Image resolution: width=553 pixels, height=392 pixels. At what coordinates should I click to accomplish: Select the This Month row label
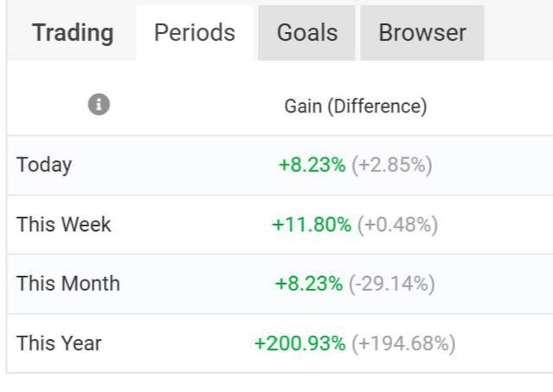(68, 284)
